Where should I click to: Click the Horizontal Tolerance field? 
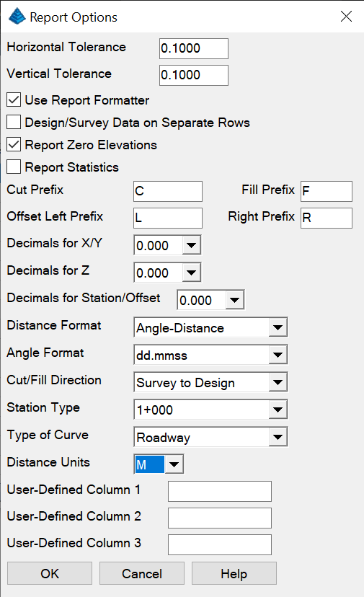(194, 48)
